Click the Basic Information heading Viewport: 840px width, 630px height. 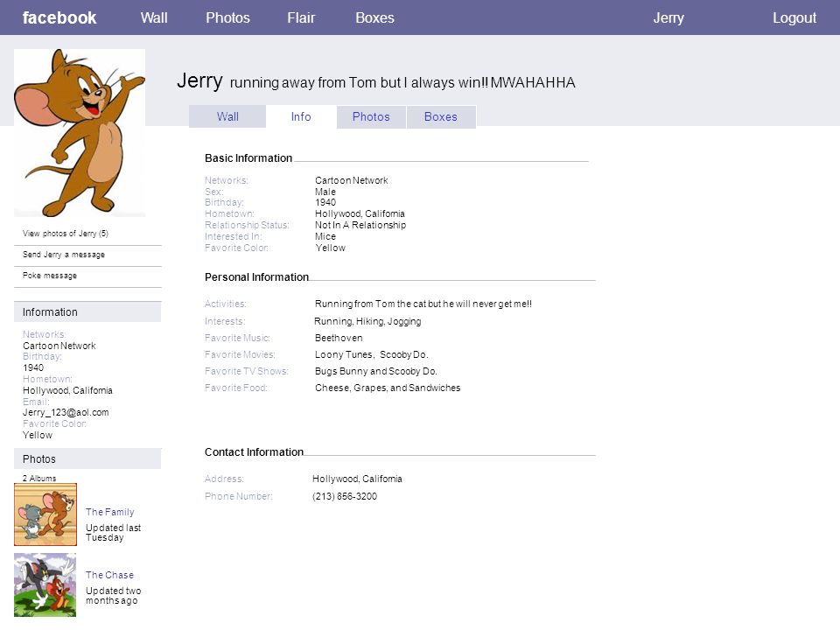(248, 158)
